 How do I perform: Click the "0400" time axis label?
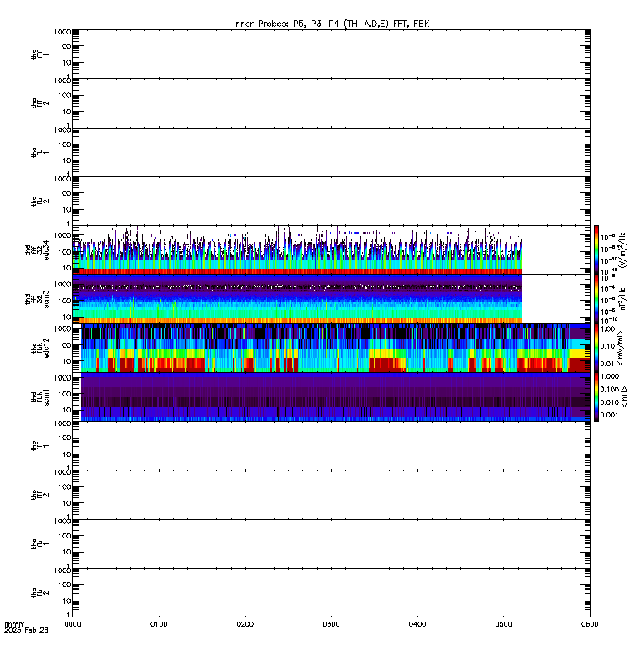(417, 624)
